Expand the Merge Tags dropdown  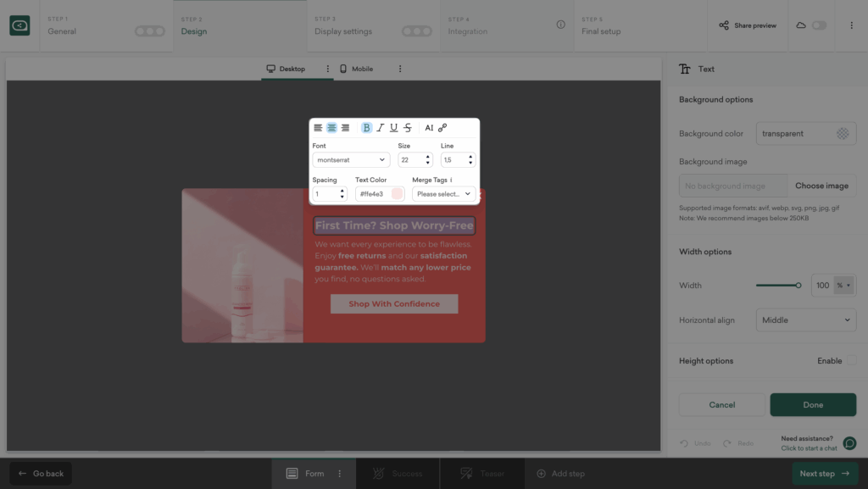point(443,194)
